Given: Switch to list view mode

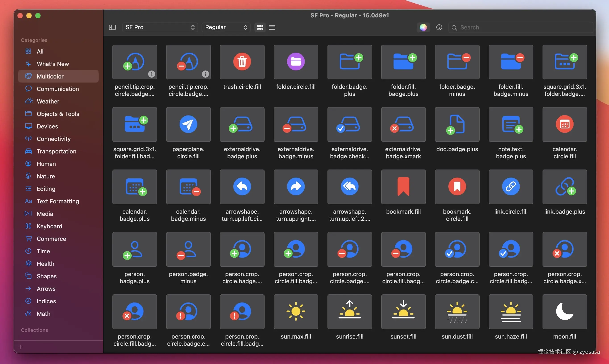Looking at the screenshot, I should click(x=272, y=27).
